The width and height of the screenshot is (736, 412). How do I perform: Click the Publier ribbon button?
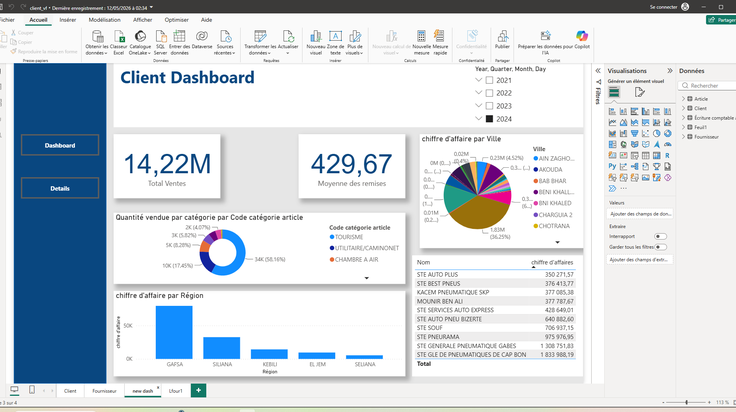[502, 40]
